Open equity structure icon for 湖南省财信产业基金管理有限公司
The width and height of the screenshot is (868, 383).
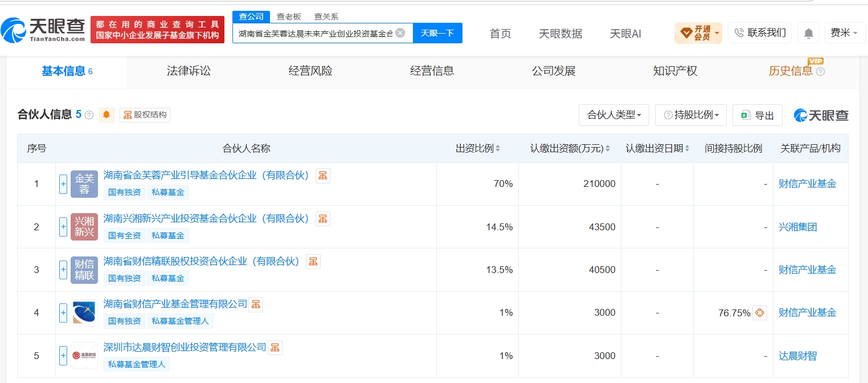pos(256,304)
